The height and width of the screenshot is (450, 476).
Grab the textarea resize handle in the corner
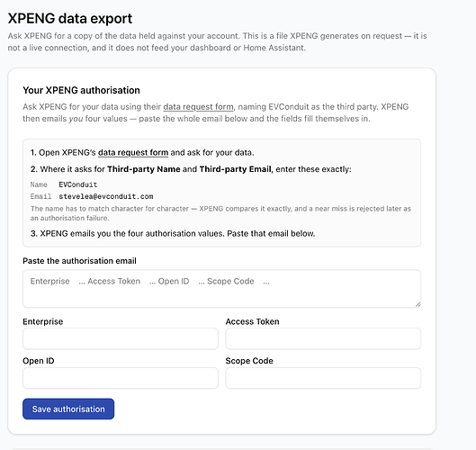tap(418, 304)
